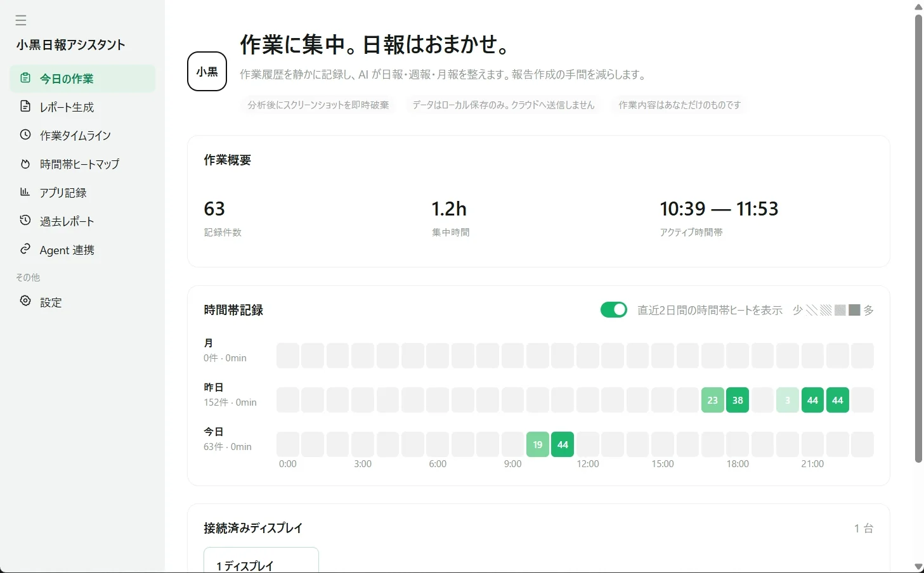
Task: Click the scrollbar up arrow
Action: (918, 6)
